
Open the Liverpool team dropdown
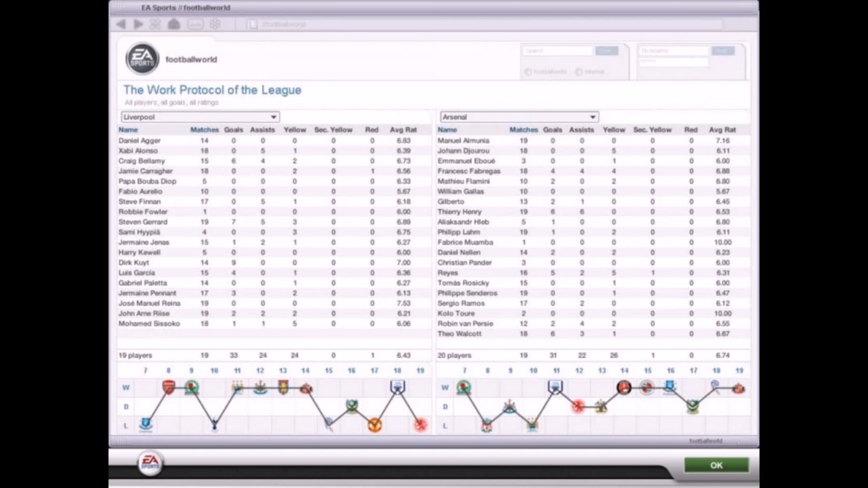[200, 117]
